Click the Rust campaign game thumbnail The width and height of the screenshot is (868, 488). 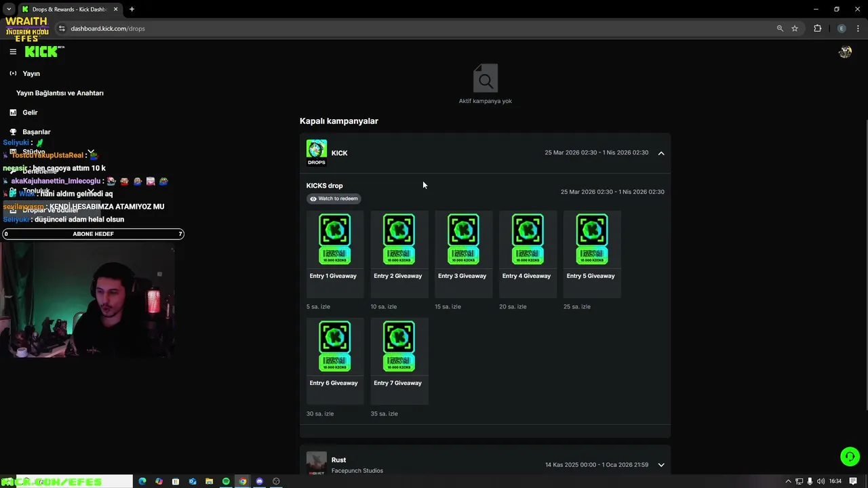pyautogui.click(x=317, y=464)
